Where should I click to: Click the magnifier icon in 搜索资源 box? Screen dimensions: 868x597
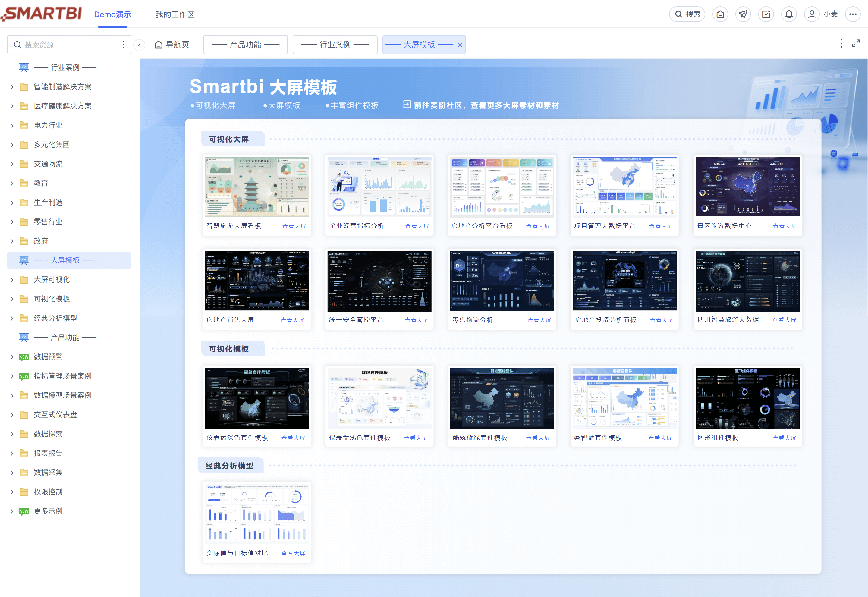(x=17, y=45)
